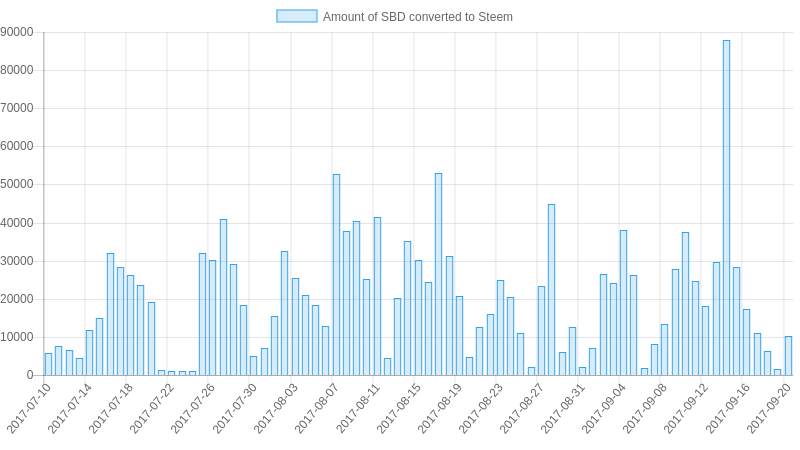Click the y-axis value 40000
800x450 pixels.
coord(17,223)
